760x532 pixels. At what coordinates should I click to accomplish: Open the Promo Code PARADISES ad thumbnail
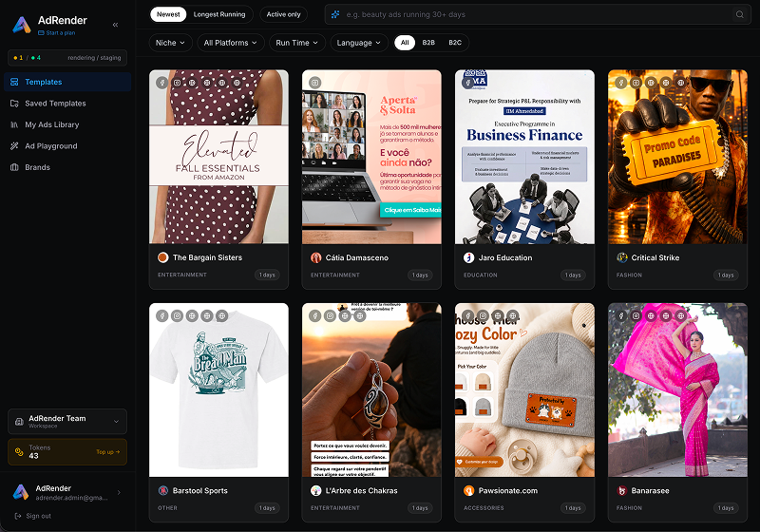click(x=677, y=157)
